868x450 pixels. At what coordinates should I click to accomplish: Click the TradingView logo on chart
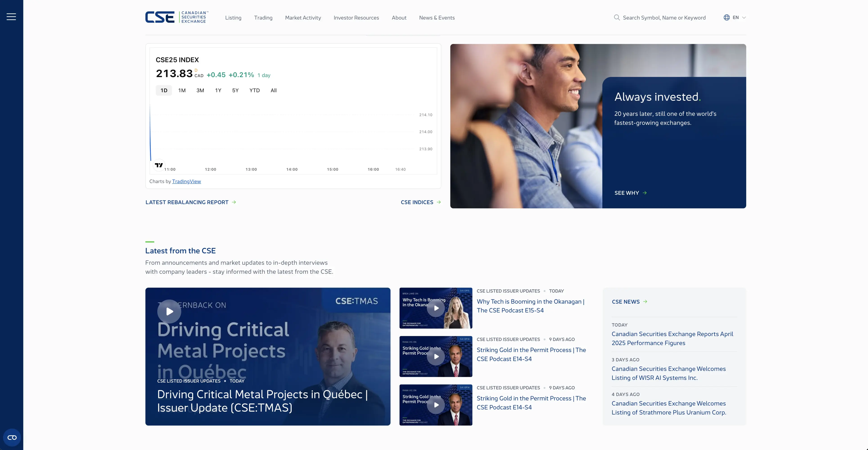click(x=159, y=165)
